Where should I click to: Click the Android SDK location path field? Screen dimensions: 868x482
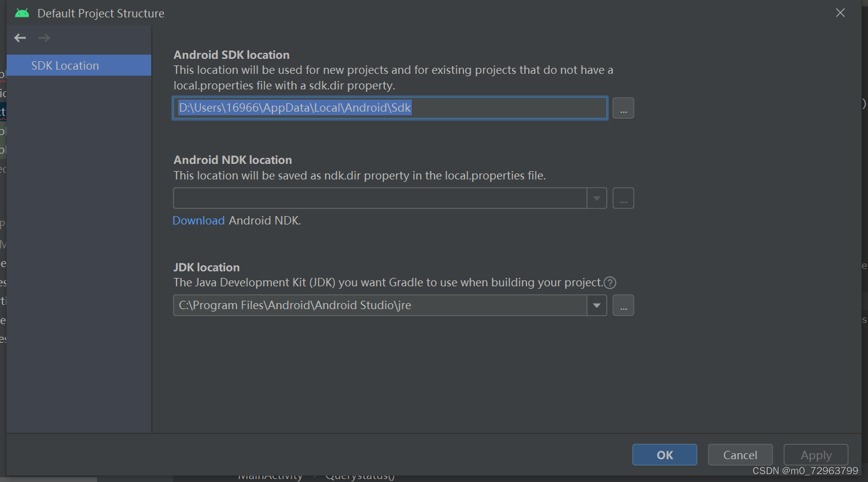(390, 108)
